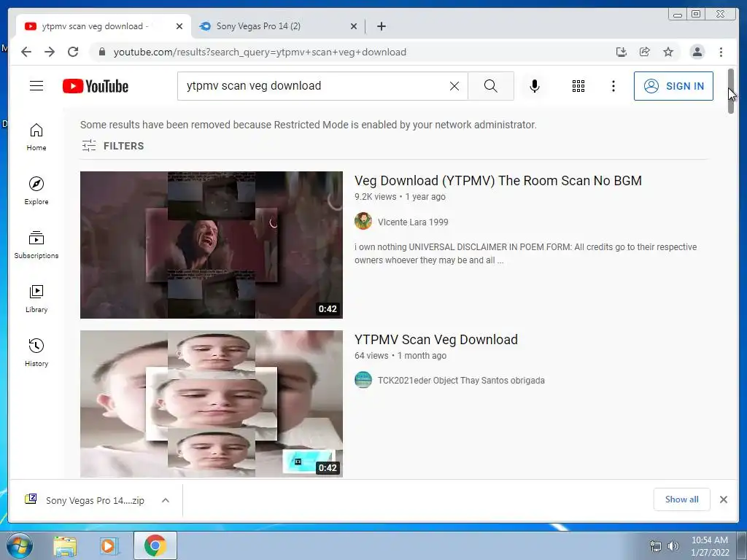Image resolution: width=747 pixels, height=560 pixels.
Task: Open the YouTube hamburger guide menu
Action: click(x=36, y=86)
